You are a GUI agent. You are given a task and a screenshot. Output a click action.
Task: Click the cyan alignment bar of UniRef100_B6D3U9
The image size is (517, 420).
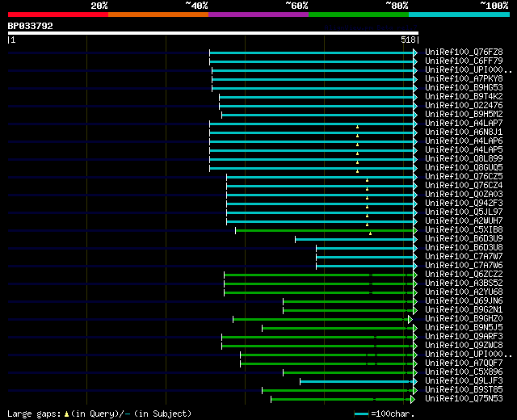click(x=354, y=239)
